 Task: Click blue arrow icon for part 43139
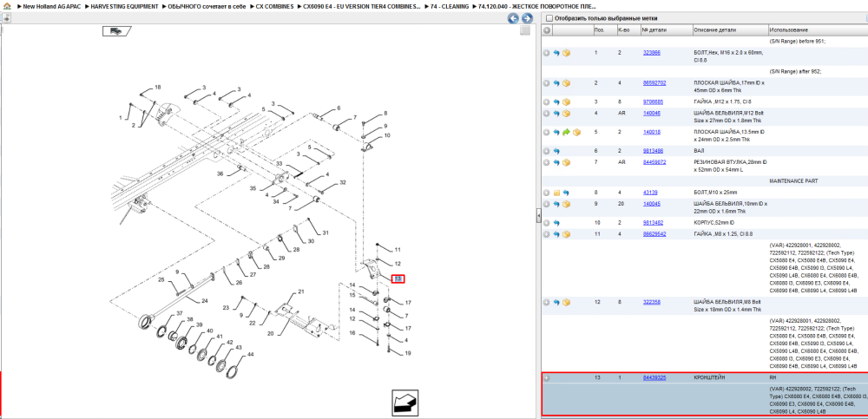[x=566, y=193]
